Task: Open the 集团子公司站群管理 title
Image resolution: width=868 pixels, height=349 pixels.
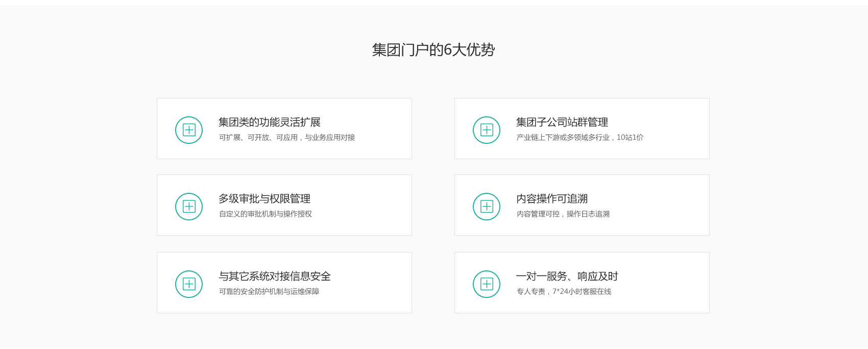Action: click(562, 122)
